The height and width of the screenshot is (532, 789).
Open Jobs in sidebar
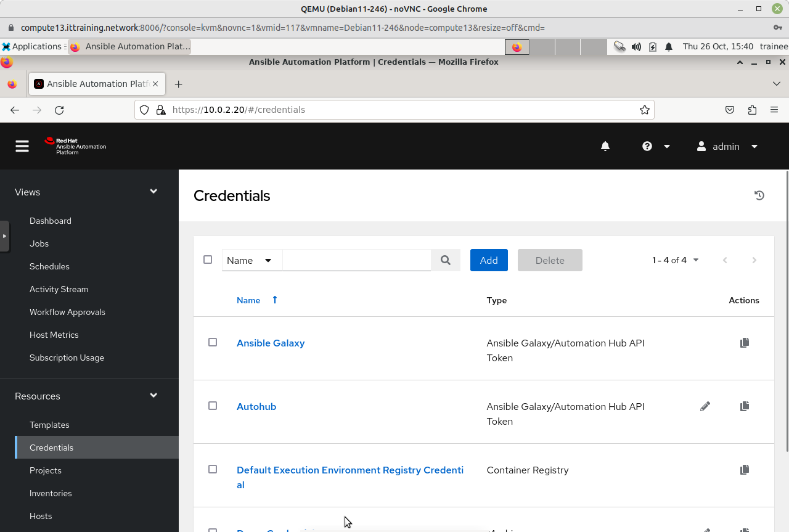39,243
